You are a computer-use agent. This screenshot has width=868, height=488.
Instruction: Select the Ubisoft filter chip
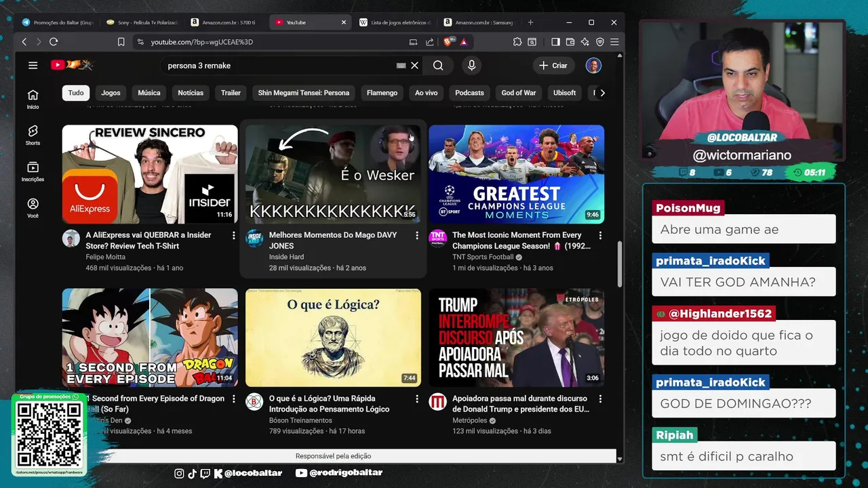pos(564,93)
